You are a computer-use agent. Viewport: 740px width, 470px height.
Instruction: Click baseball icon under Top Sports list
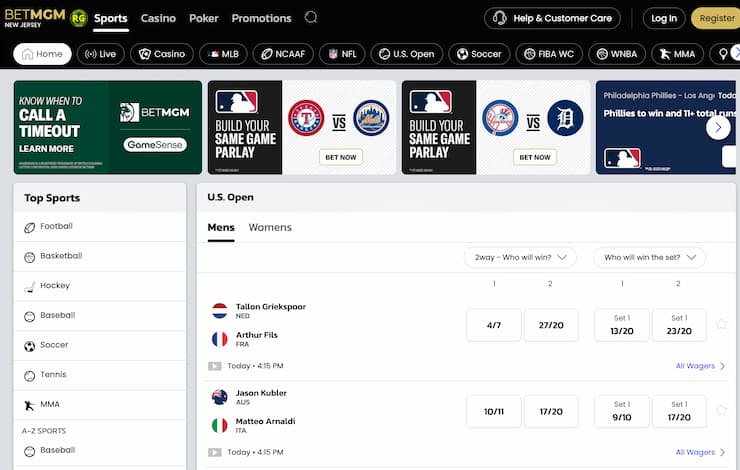(x=29, y=317)
